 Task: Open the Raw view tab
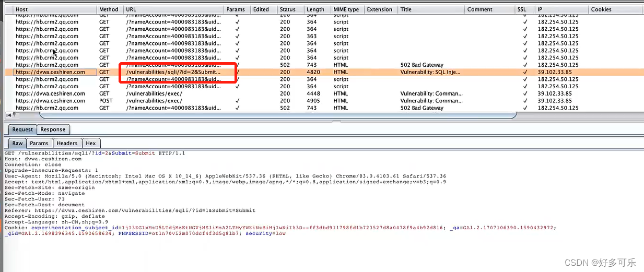(x=18, y=143)
